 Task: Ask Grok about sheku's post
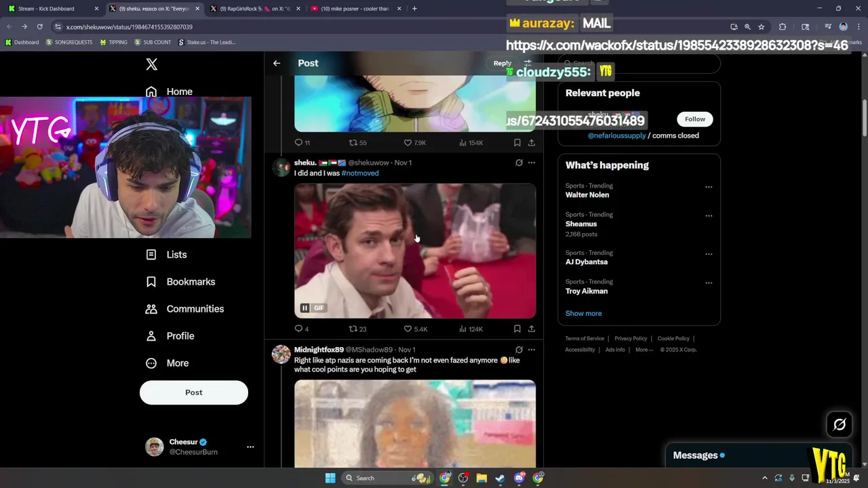coord(519,163)
